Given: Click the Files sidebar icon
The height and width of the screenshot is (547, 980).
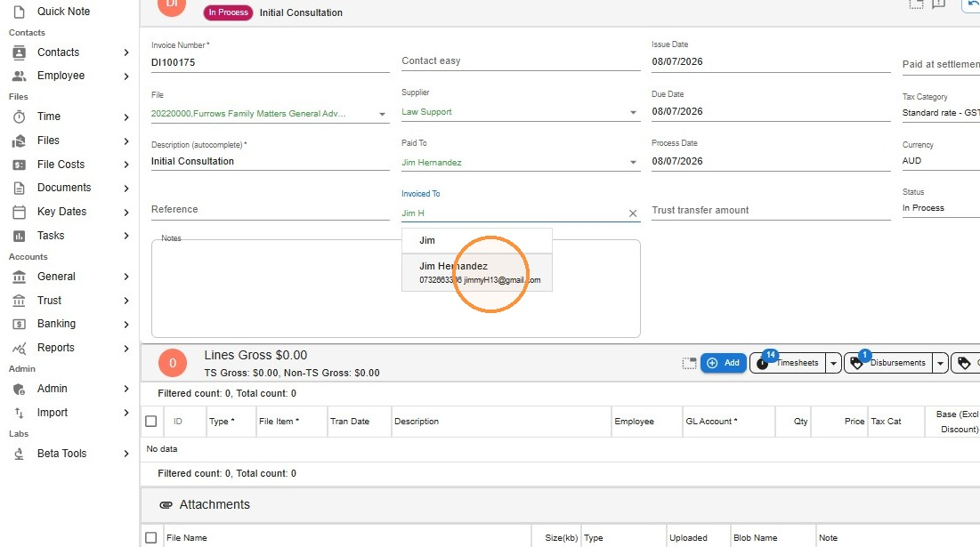Looking at the screenshot, I should (20, 141).
